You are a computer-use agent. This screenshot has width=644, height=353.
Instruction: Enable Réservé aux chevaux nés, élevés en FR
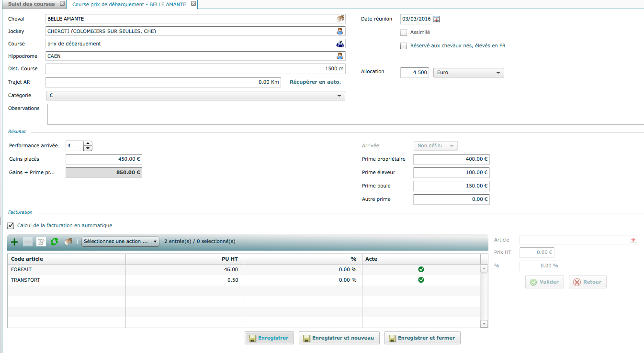(x=404, y=46)
